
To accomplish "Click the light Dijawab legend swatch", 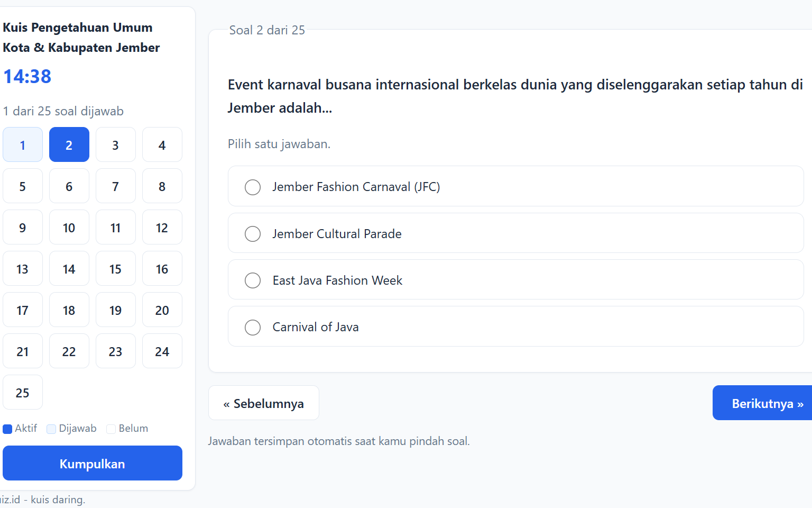I will (51, 429).
